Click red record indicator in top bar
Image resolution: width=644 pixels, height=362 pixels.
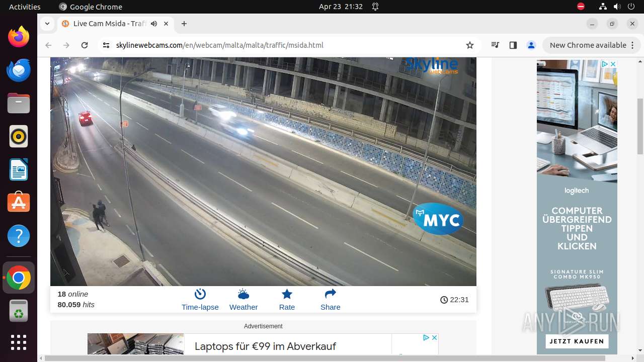coord(581,7)
